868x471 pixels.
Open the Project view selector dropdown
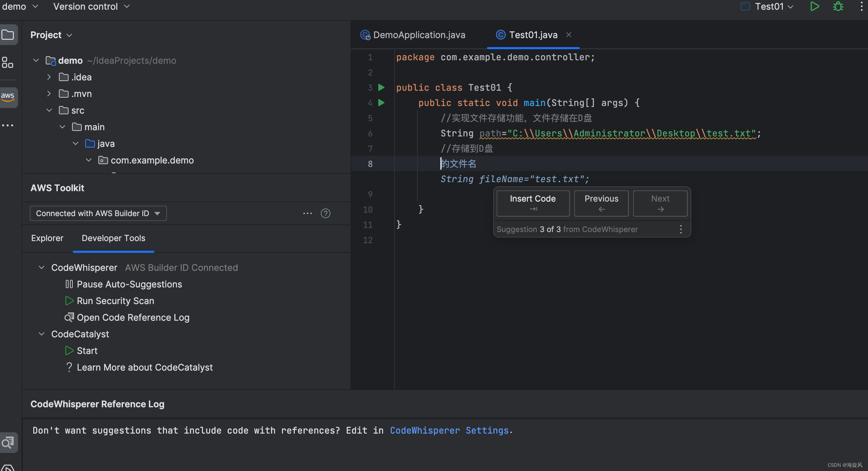point(51,35)
